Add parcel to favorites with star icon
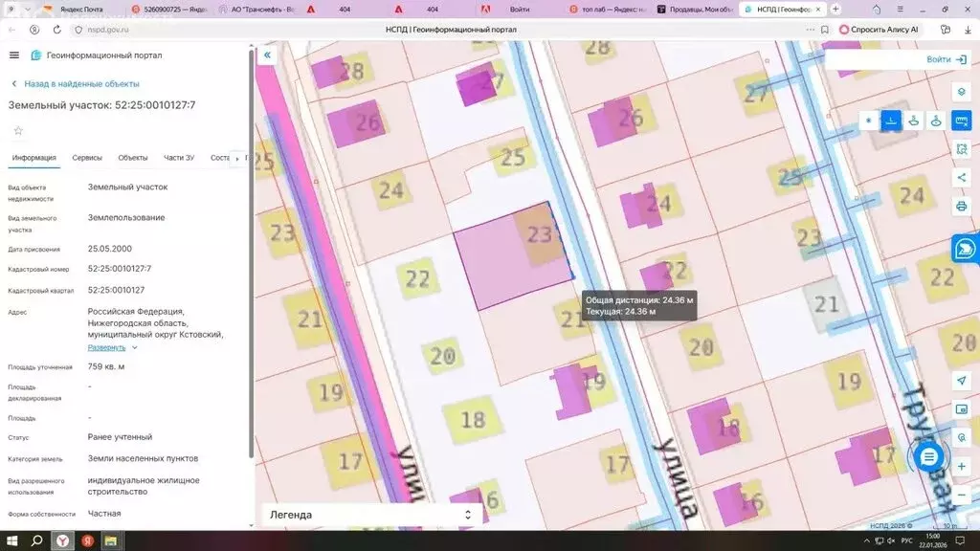Viewport: 980px width, 551px height. [x=17, y=130]
